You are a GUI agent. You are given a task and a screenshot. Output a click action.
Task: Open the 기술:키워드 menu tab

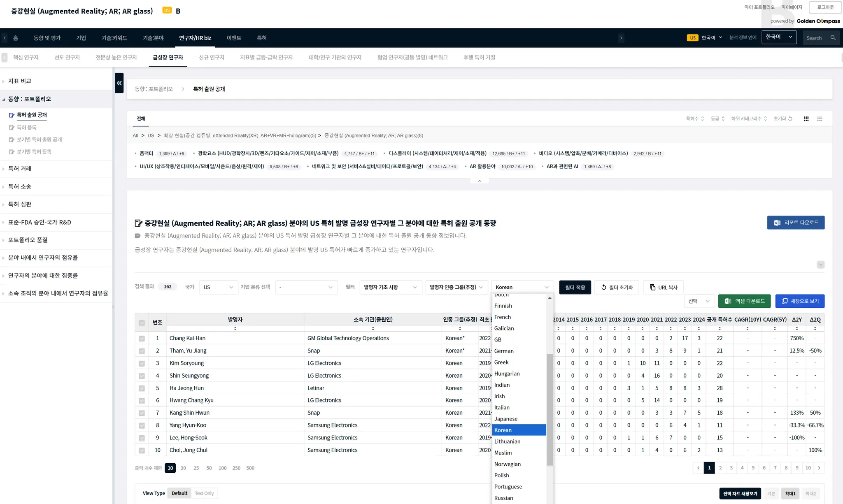114,38
